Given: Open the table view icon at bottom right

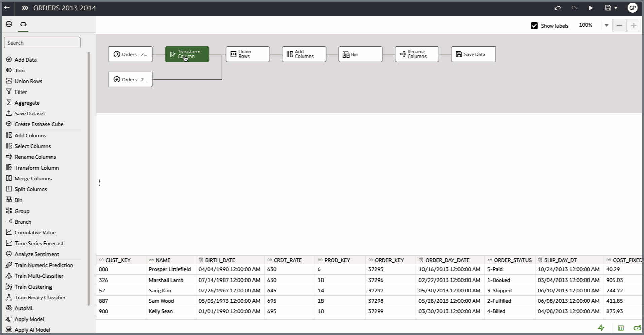Looking at the screenshot, I should click(x=620, y=328).
